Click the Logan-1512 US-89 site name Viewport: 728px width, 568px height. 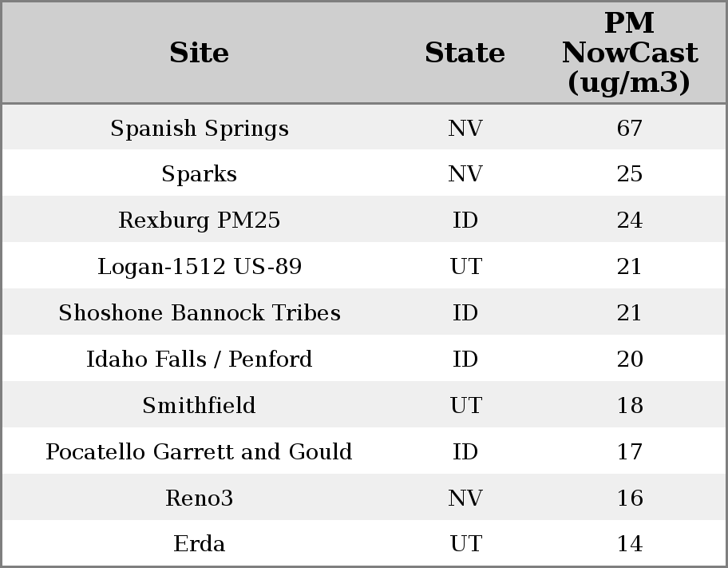(x=199, y=267)
